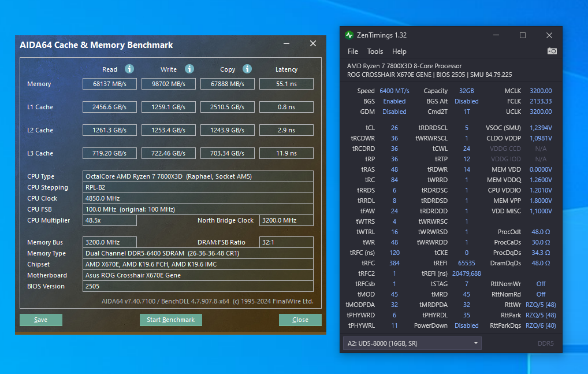Click the tREFI (ns) value 20479,688
588x374 pixels.
click(x=467, y=273)
